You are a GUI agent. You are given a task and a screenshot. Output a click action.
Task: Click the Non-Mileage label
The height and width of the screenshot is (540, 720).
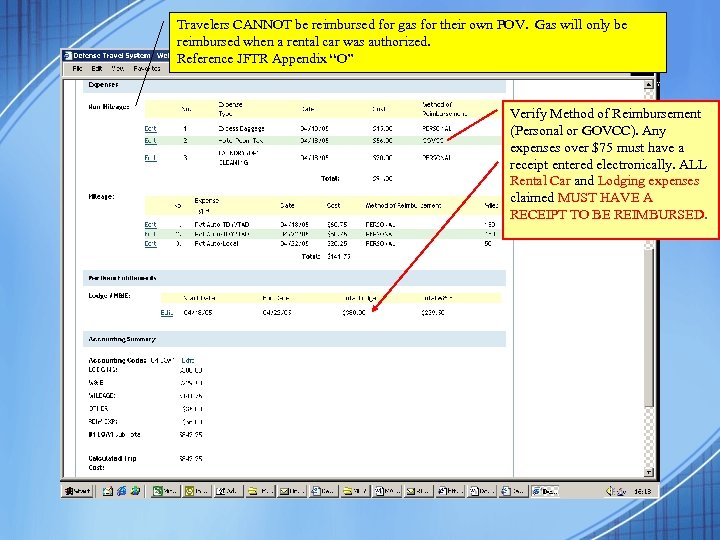pos(109,107)
